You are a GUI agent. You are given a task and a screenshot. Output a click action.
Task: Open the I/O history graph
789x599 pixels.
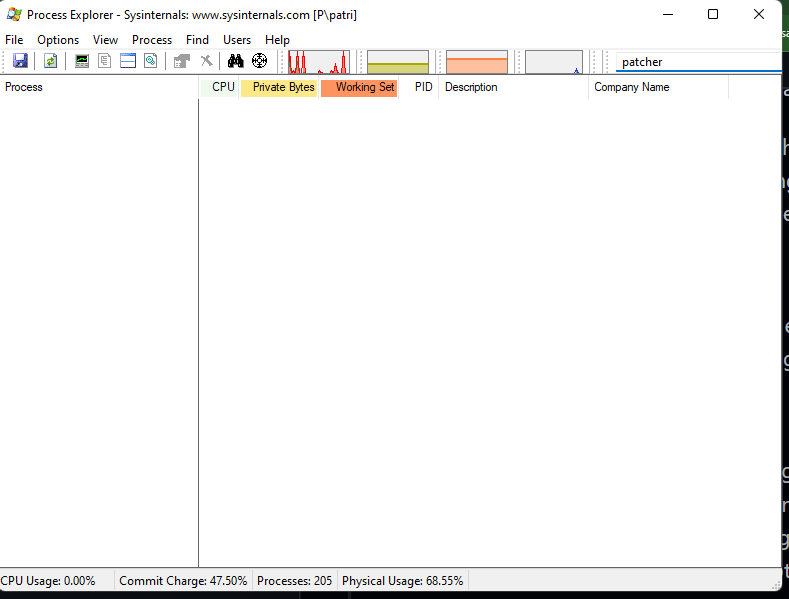click(554, 62)
